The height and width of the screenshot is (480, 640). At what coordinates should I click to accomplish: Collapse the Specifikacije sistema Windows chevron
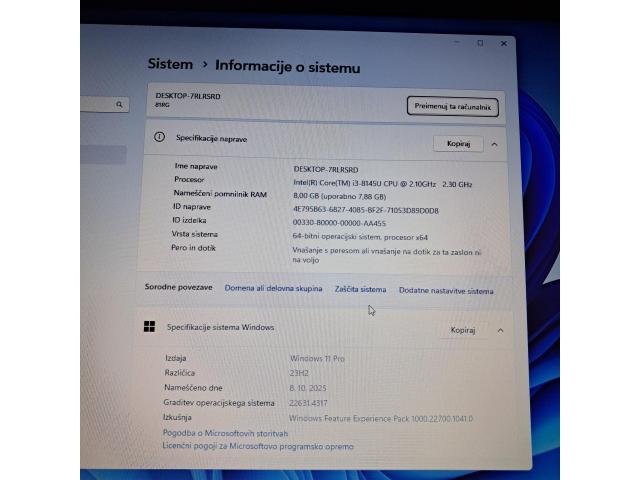click(x=500, y=330)
